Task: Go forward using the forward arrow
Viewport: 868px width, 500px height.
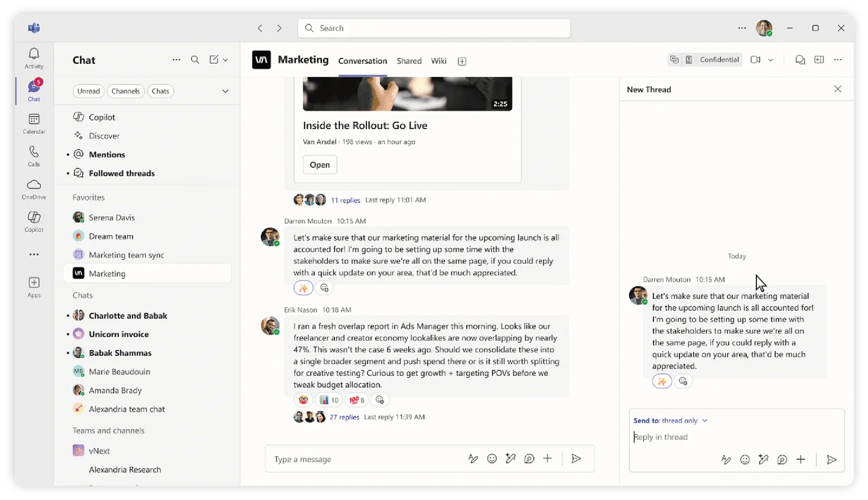Action: [279, 28]
